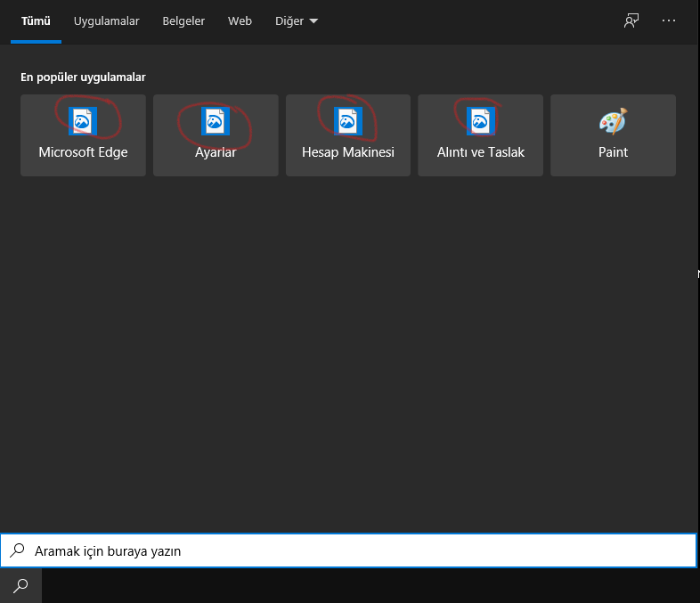Screen dimensions: 700x603
Task: Click the Alıntı ve Taslak tile icon
Action: pyautogui.click(x=480, y=120)
